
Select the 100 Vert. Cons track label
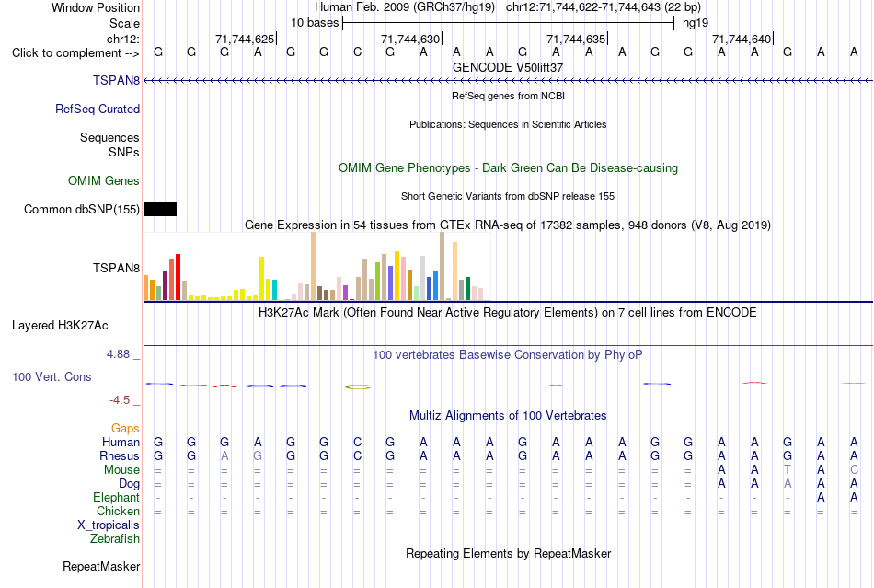52,376
